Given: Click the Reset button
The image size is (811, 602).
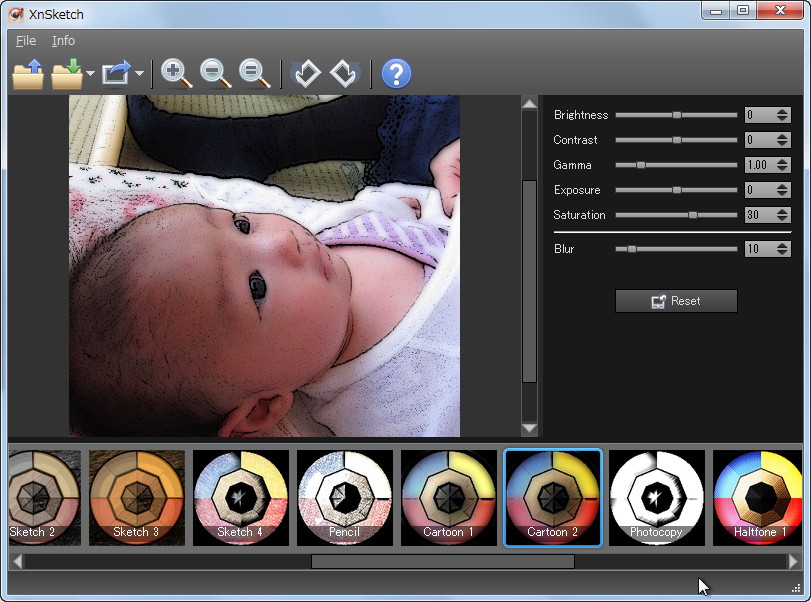Looking at the screenshot, I should pos(676,301).
